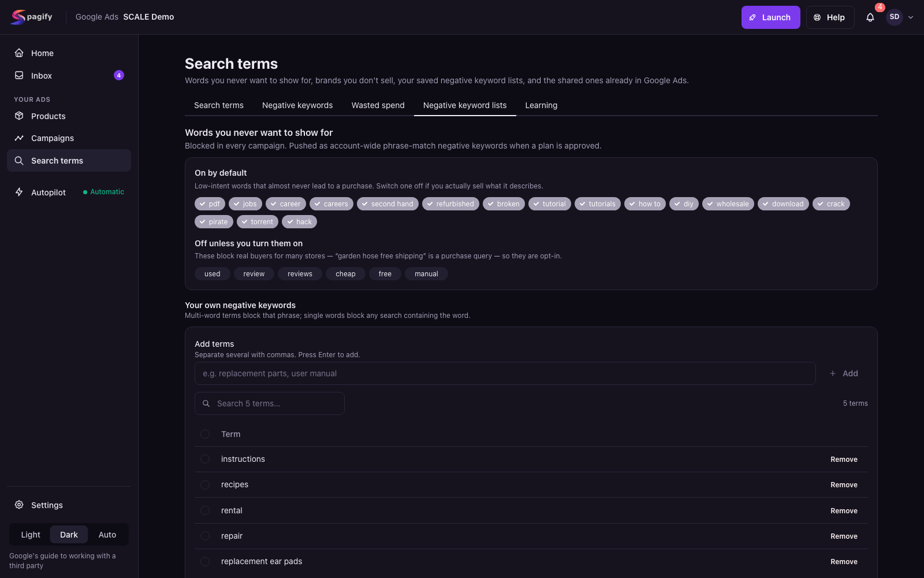Open Autopilot in sidebar
Screen dimensions: 924x578
[x=69, y=192]
